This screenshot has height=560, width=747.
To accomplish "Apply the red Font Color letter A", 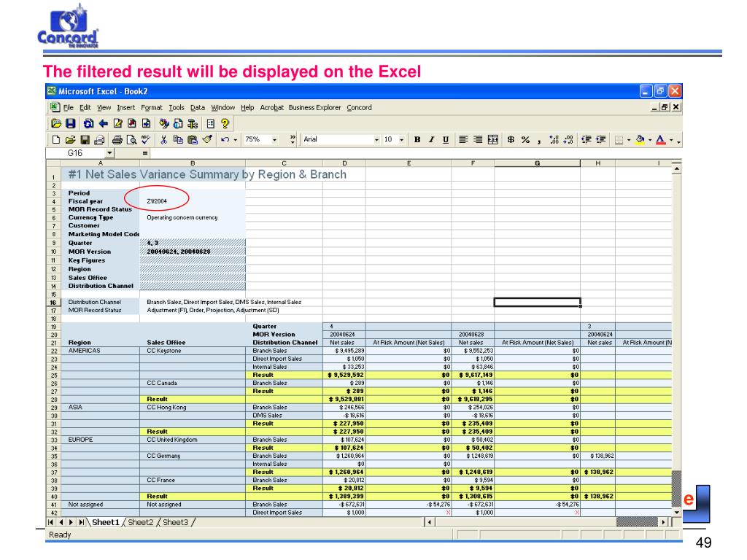I will pyautogui.click(x=660, y=139).
